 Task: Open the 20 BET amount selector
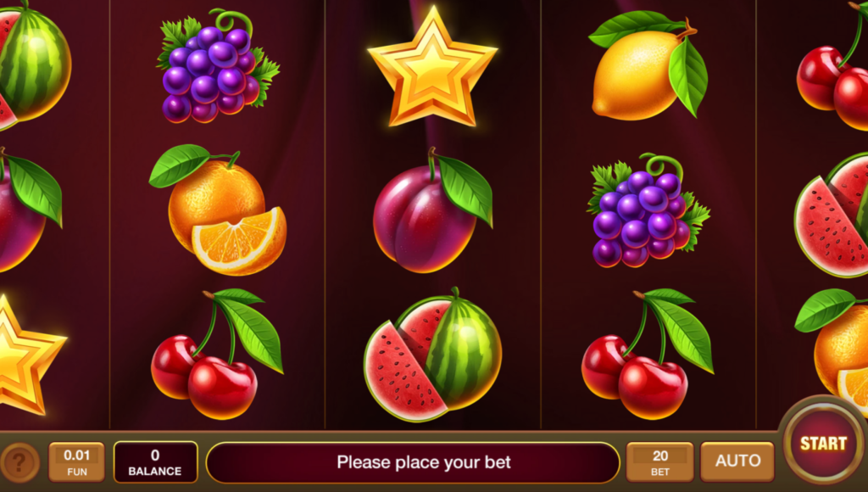659,462
